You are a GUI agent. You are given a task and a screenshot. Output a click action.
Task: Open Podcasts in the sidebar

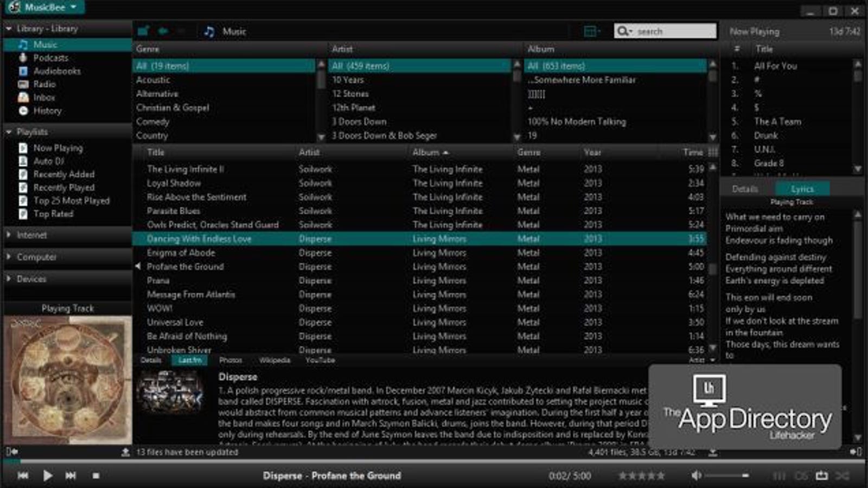coord(50,57)
